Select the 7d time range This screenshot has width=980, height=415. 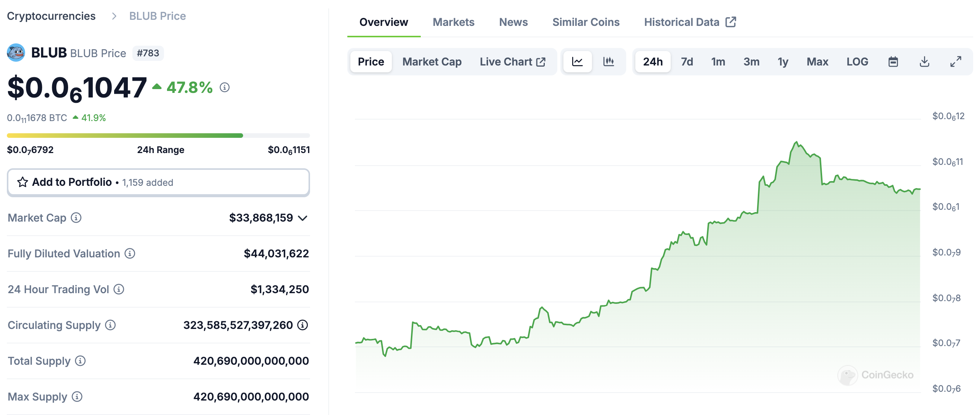pos(687,62)
